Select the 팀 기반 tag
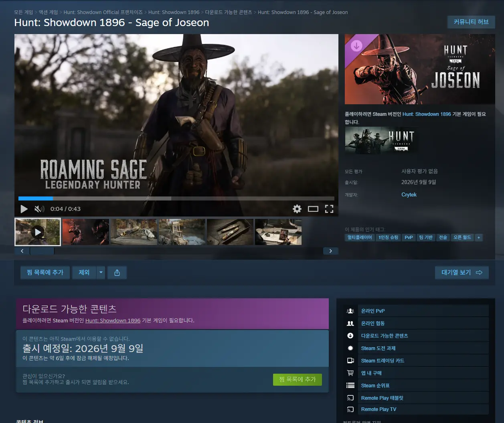 [426, 237]
